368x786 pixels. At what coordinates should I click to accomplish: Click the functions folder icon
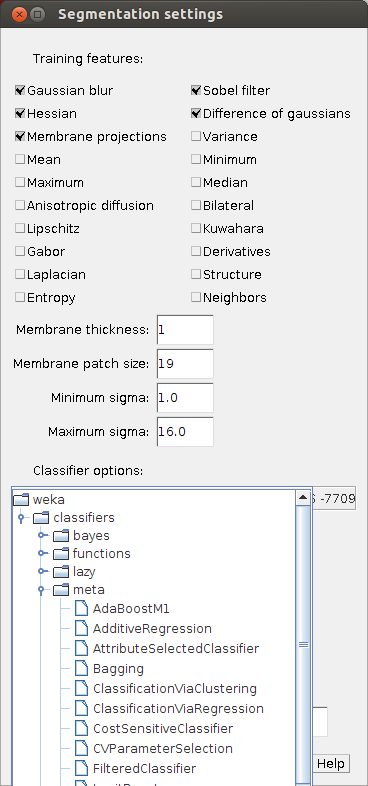point(61,553)
